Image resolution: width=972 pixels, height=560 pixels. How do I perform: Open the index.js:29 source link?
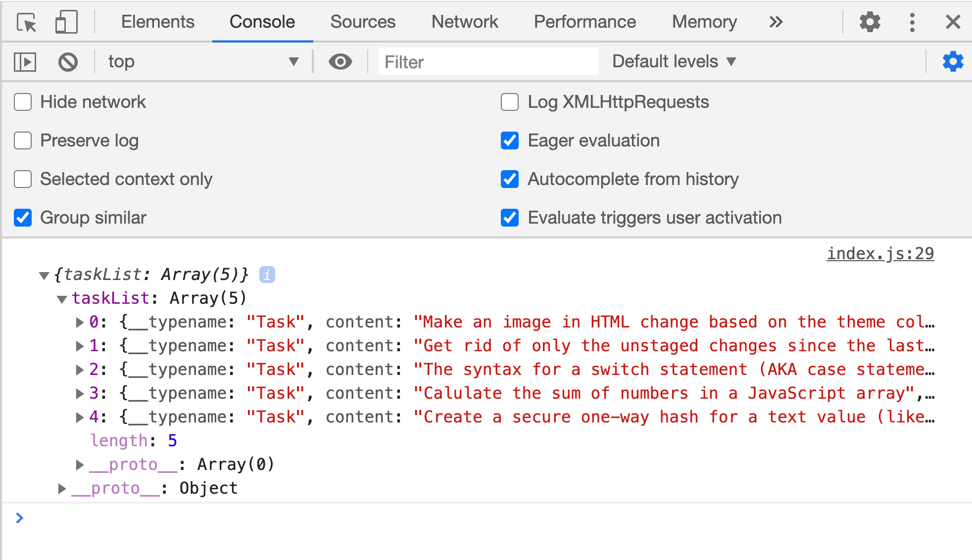(x=880, y=254)
